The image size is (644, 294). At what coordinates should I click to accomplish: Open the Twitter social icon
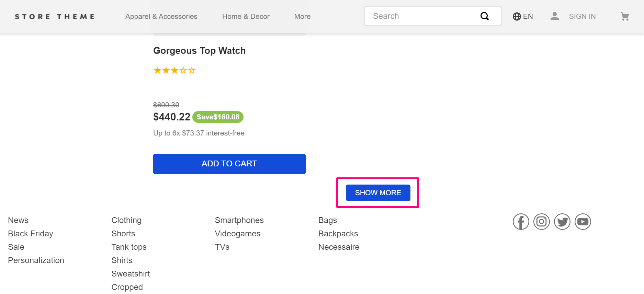pos(562,222)
